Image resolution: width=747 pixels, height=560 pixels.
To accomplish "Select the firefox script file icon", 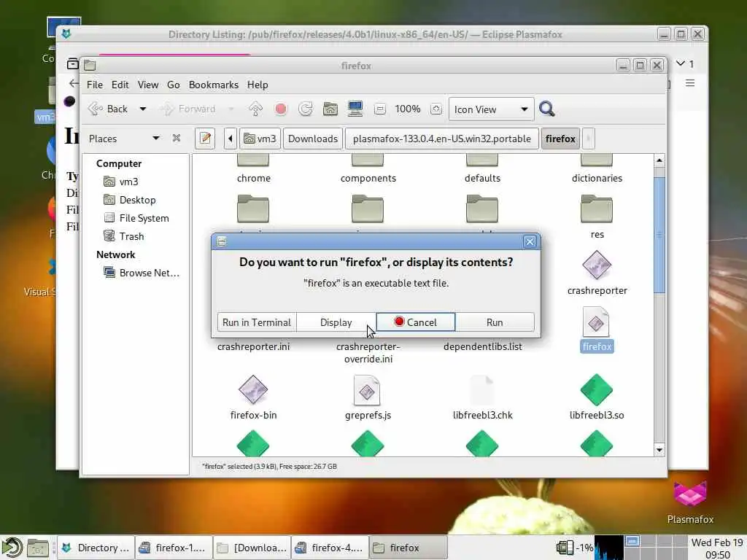I will (x=596, y=322).
